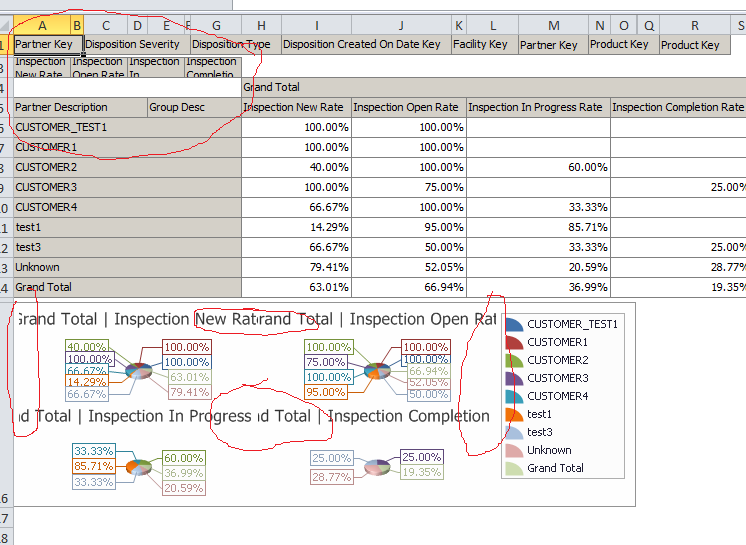Click the 19.35% chart data label
The height and width of the screenshot is (545, 746).
point(422,472)
